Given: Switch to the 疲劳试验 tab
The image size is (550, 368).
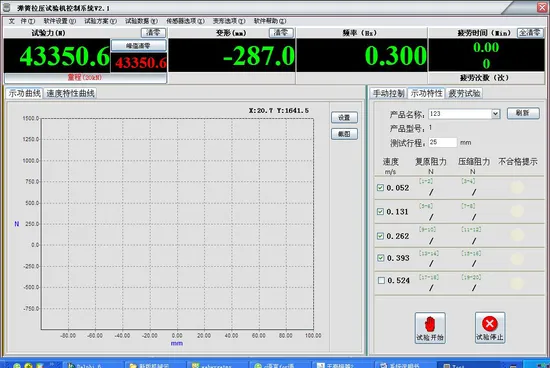Looking at the screenshot, I should pyautogui.click(x=464, y=93).
